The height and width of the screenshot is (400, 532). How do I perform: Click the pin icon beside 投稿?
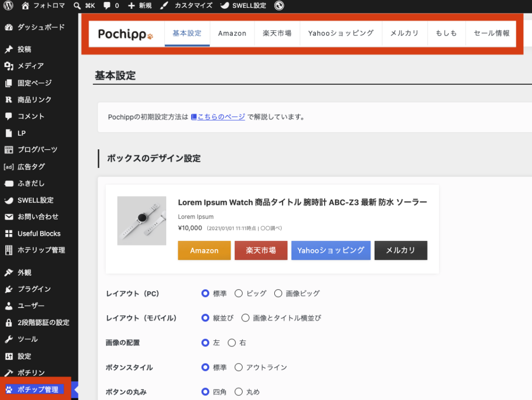click(x=9, y=49)
